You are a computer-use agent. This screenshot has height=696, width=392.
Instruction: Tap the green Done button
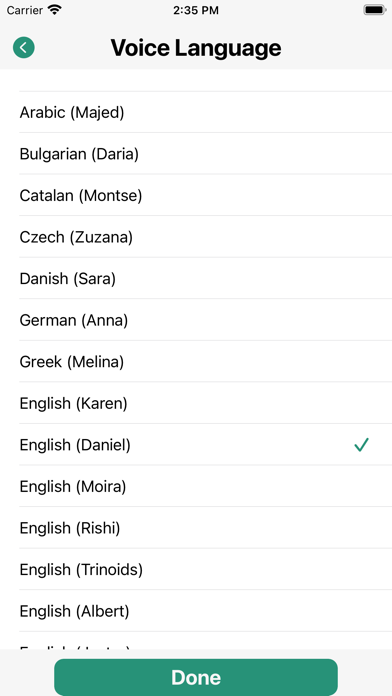196,677
